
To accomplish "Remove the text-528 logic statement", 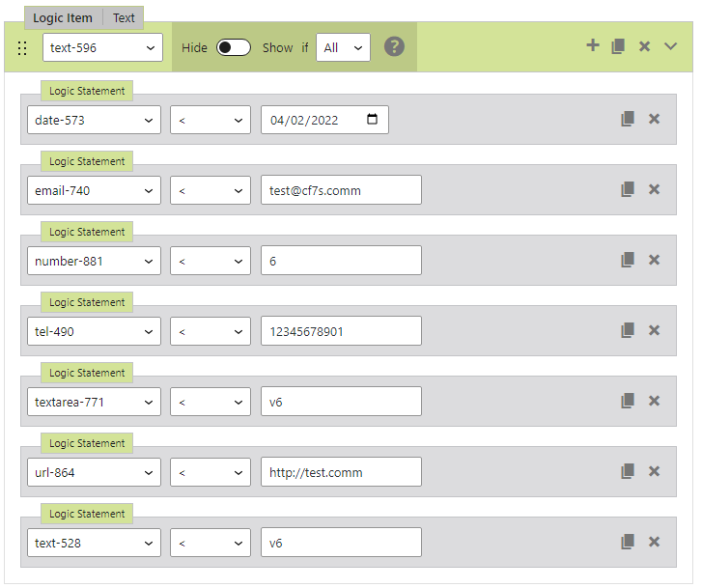I will 654,542.
